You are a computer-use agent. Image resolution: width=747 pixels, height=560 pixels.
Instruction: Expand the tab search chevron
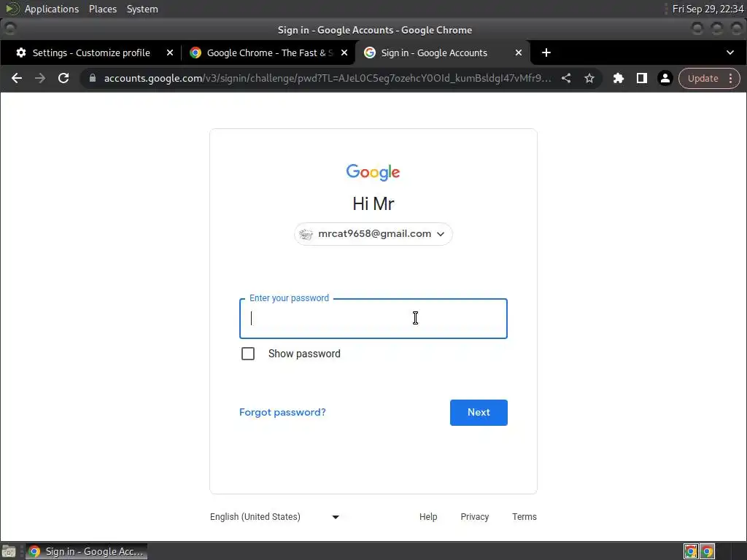[730, 52]
